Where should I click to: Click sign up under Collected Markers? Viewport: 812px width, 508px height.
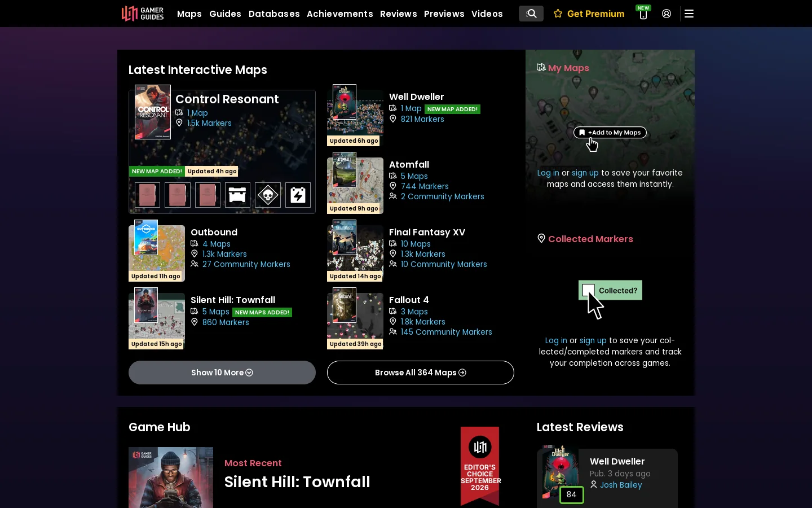(x=593, y=340)
